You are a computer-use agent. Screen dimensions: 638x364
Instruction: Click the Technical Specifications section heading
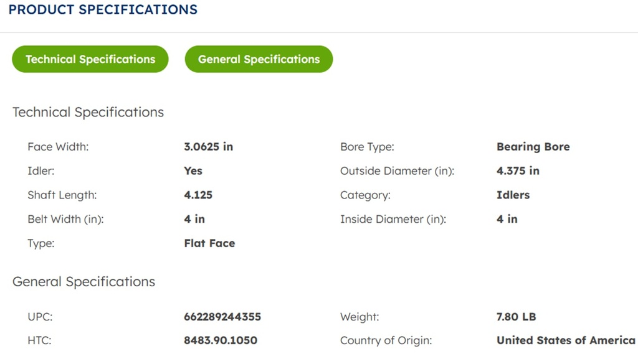[88, 113]
